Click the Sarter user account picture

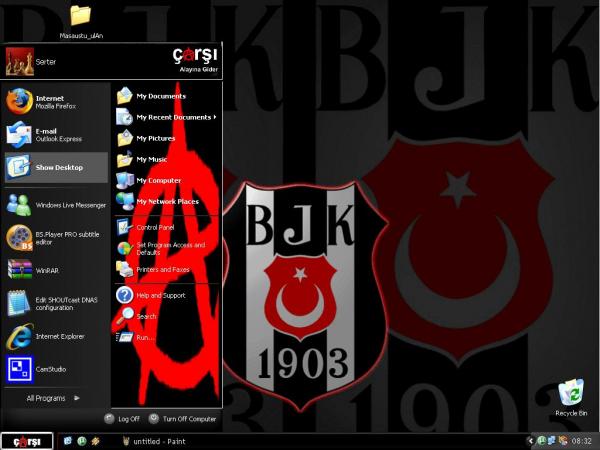(x=20, y=61)
